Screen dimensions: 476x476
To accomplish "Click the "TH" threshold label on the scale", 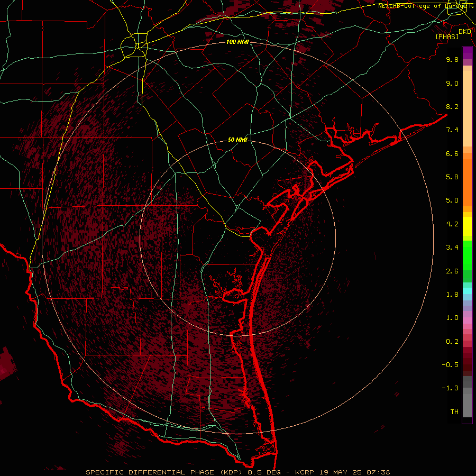I will 454,412.
